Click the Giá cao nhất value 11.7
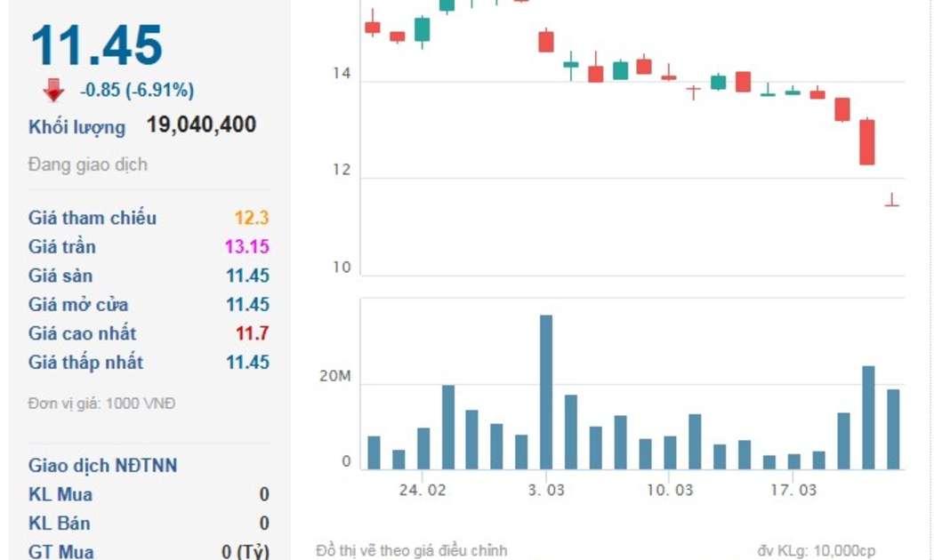The width and height of the screenshot is (934, 560). click(253, 333)
